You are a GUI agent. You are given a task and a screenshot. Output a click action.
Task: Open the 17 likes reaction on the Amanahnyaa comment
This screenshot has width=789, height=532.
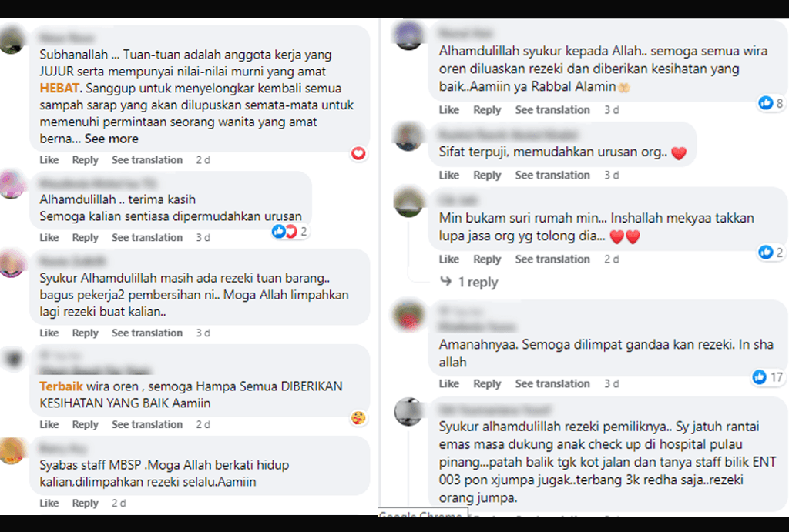(x=767, y=376)
